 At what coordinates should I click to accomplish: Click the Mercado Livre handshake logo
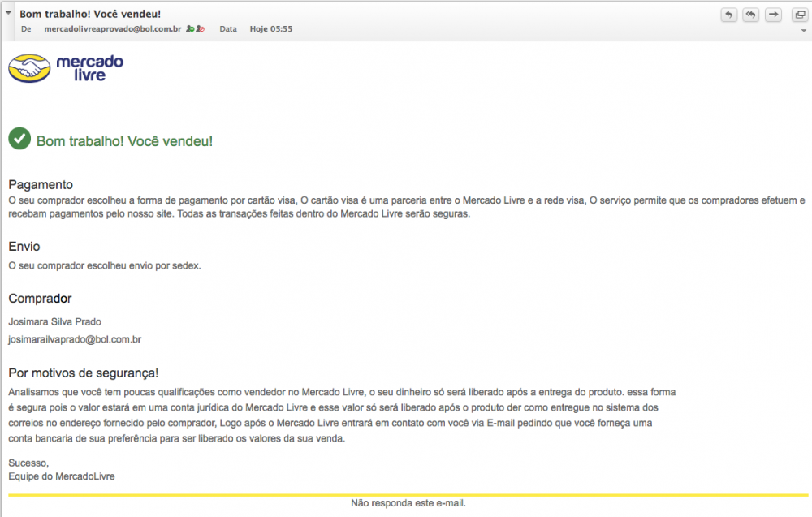[x=29, y=68]
